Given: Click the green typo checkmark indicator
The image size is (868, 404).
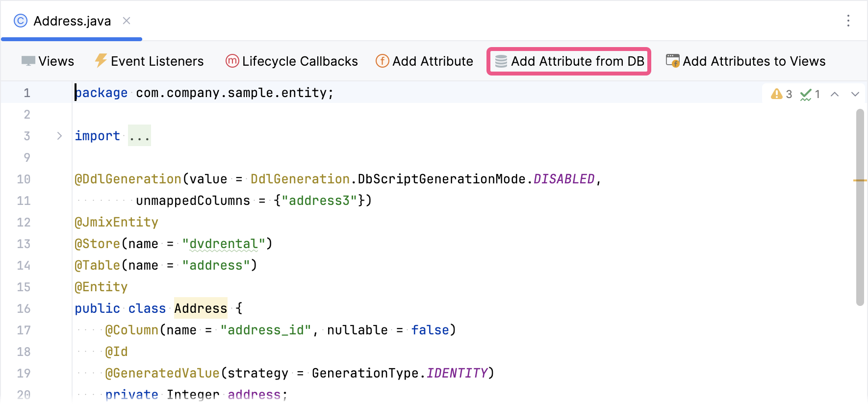Looking at the screenshot, I should point(810,94).
